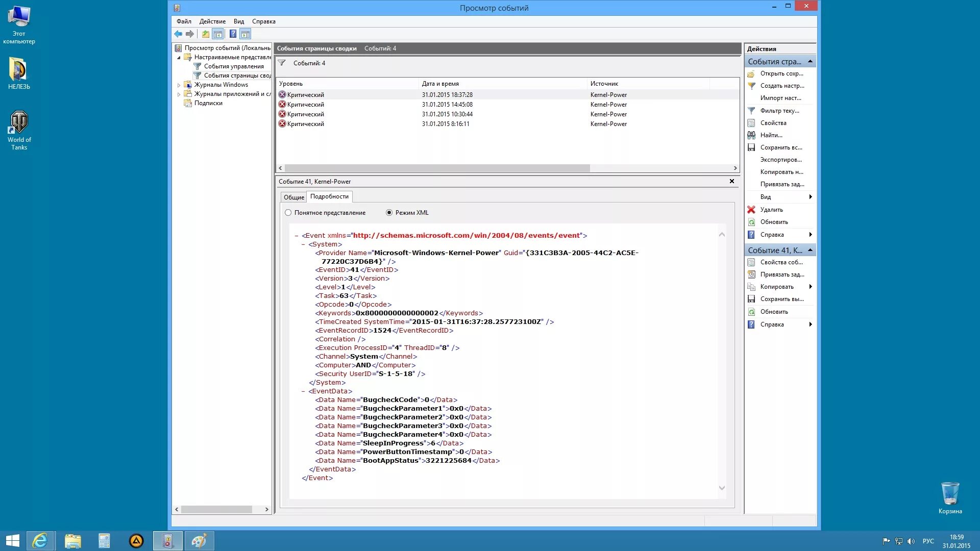This screenshot has height=551, width=980.
Task: Collapse the События стра... actions section
Action: tap(810, 61)
